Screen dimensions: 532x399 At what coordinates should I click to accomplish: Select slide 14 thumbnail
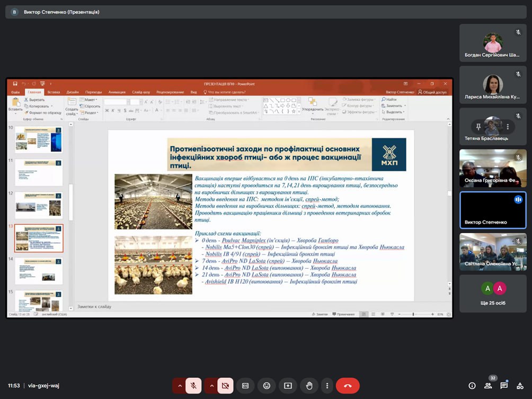point(39,271)
